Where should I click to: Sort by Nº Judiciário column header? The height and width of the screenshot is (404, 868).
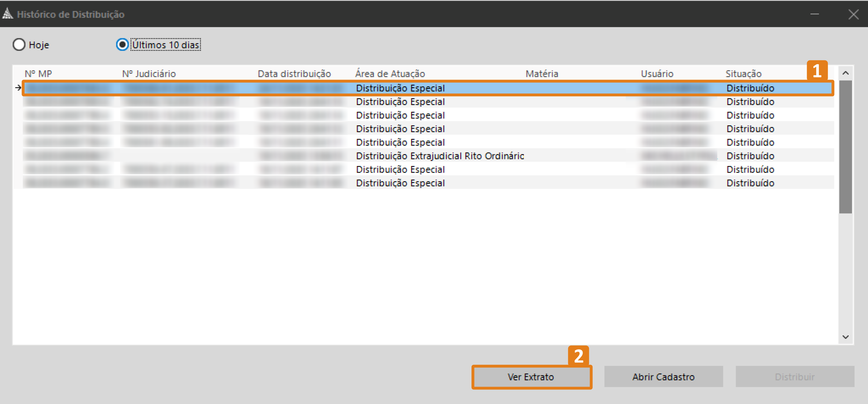pos(149,74)
